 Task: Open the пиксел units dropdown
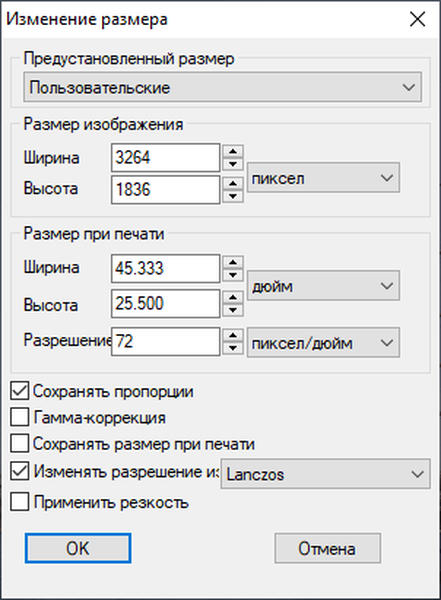323,178
